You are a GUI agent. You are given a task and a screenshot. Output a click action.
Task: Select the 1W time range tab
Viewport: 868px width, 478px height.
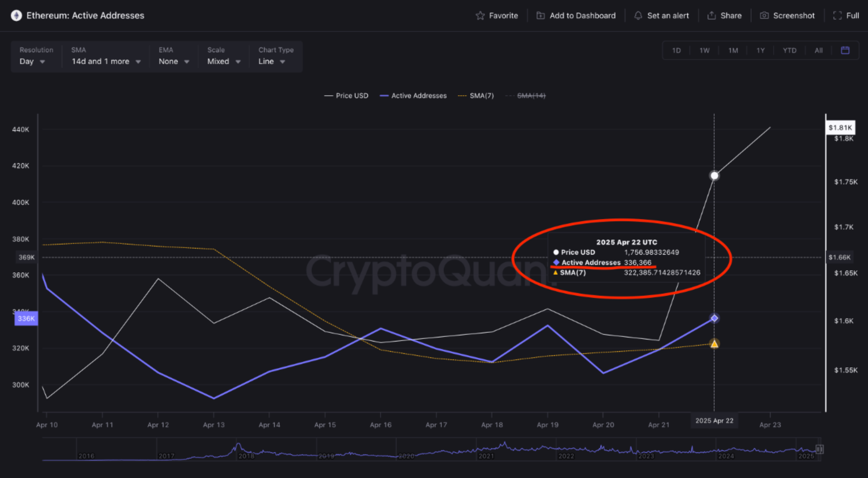pyautogui.click(x=704, y=51)
